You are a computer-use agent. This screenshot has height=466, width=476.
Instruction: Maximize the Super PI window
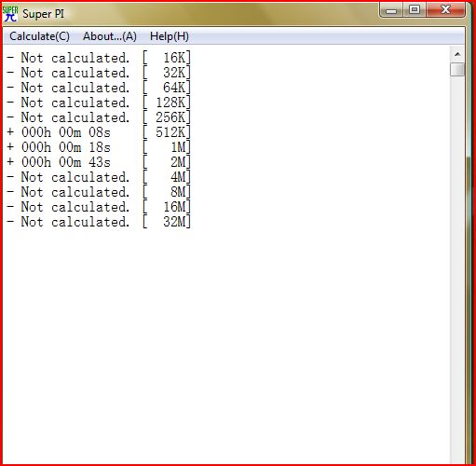[x=415, y=10]
